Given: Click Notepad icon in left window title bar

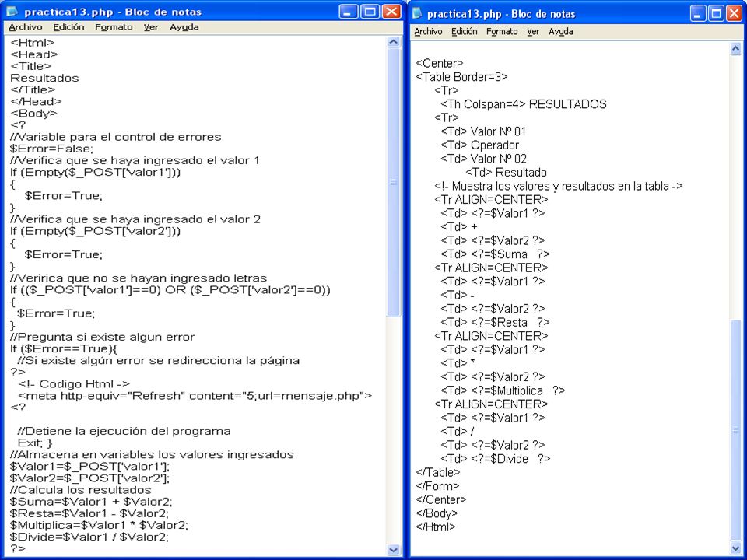Looking at the screenshot, I should 12,11.
